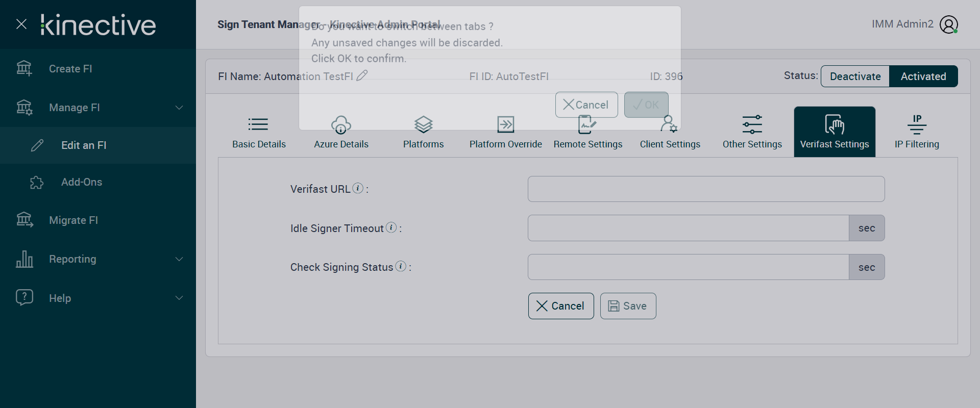Viewport: 980px width, 408px height.
Task: Open the Platforms tab
Action: click(x=424, y=132)
